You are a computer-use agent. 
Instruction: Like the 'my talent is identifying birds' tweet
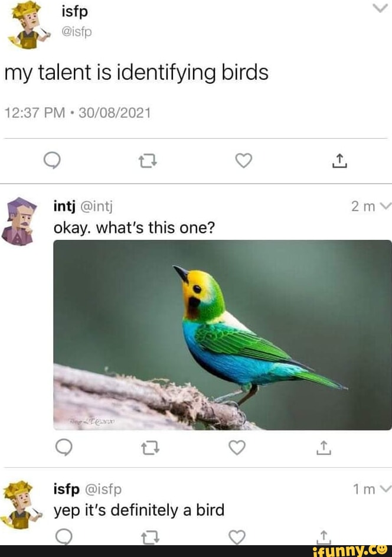point(243,161)
